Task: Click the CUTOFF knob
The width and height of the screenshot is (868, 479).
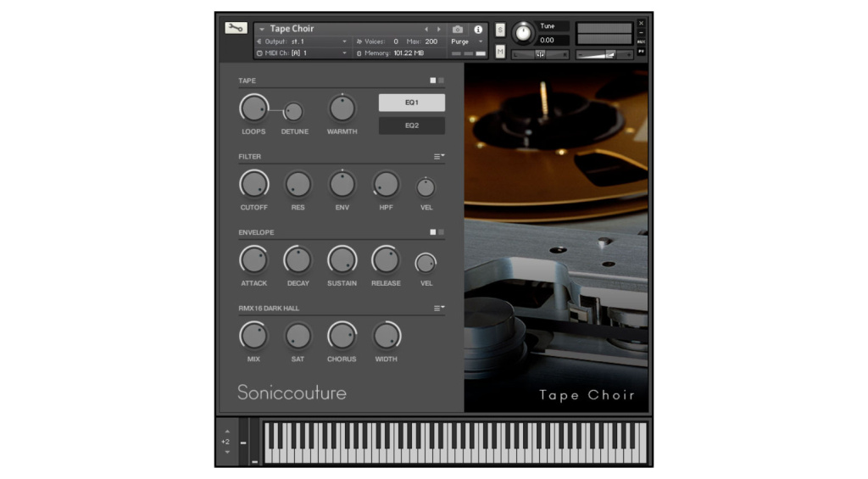Action: (x=254, y=184)
